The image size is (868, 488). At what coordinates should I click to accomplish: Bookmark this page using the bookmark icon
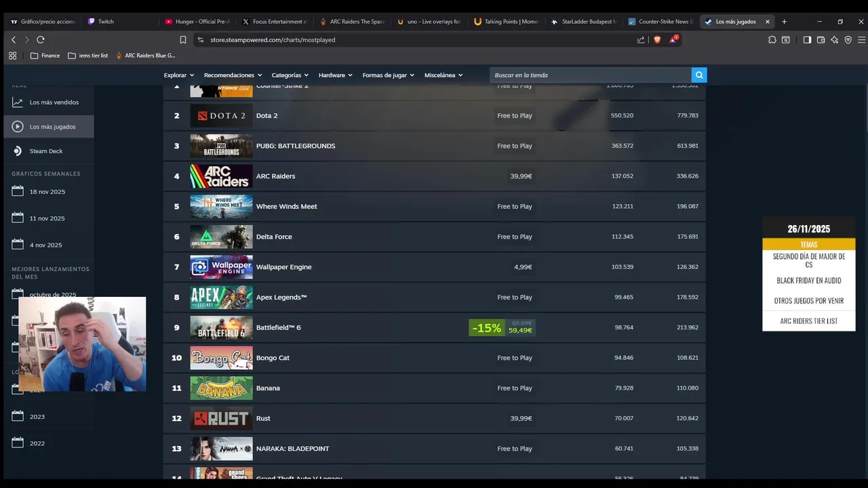point(183,40)
